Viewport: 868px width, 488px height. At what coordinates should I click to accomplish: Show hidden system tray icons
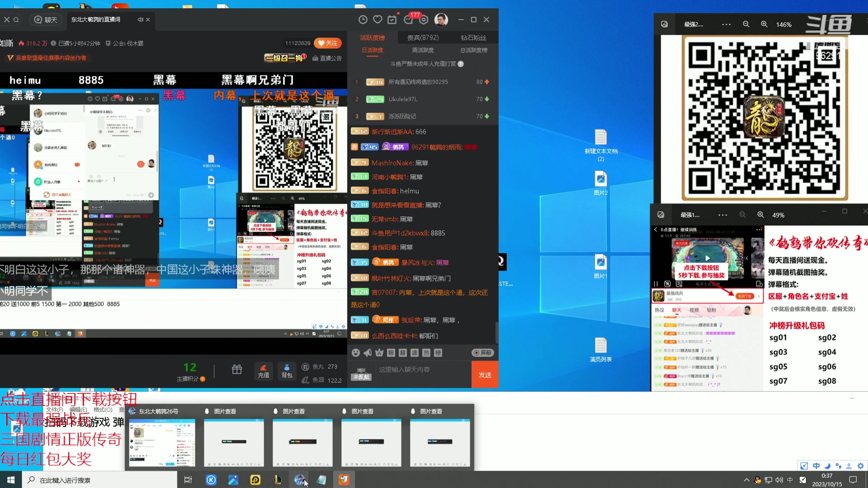(746, 480)
